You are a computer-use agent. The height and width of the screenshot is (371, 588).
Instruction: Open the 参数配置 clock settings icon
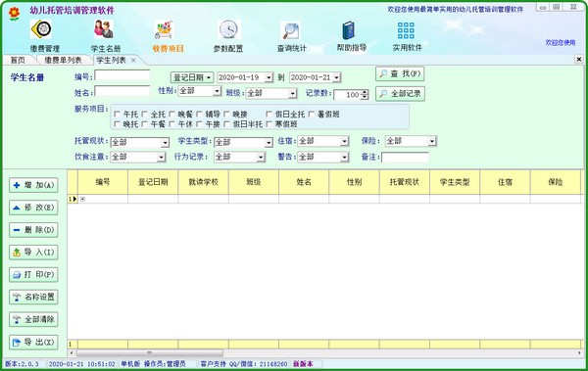228,29
